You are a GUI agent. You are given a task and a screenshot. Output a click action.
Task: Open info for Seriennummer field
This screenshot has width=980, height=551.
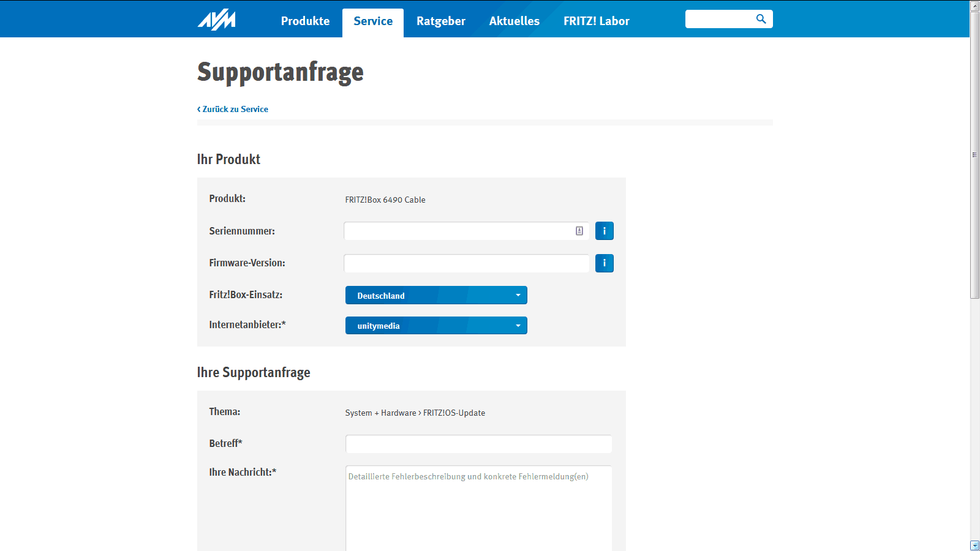(x=604, y=231)
